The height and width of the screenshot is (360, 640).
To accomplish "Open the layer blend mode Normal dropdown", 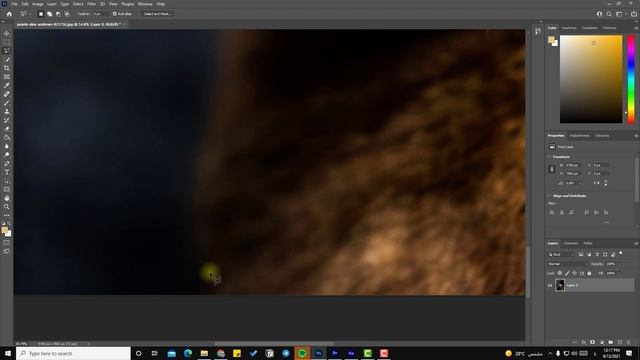I will point(567,264).
